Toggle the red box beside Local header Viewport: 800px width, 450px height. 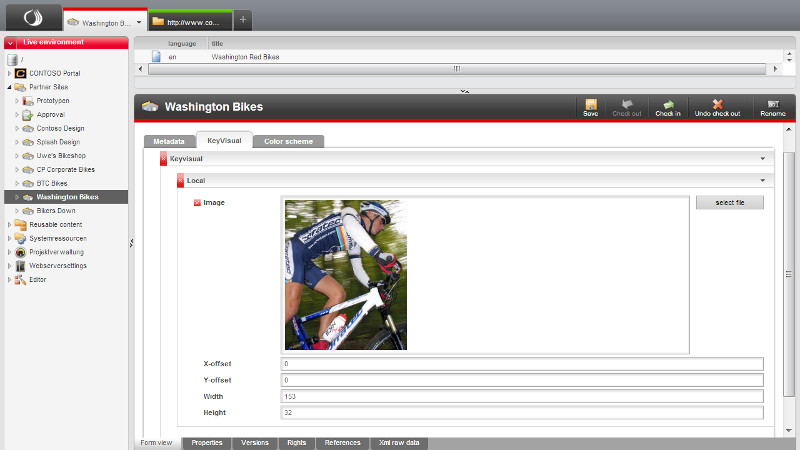coord(180,181)
